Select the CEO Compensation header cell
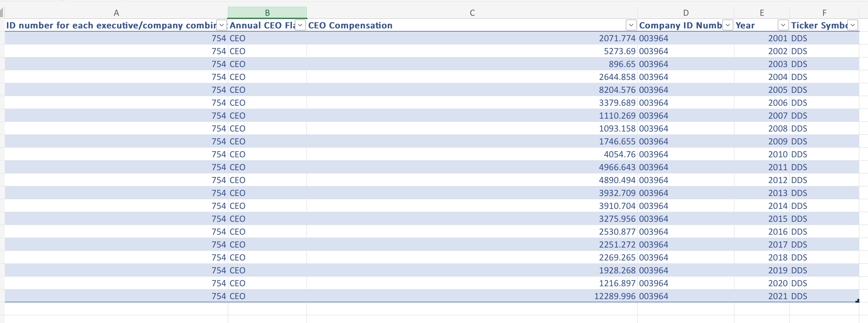 coord(472,25)
